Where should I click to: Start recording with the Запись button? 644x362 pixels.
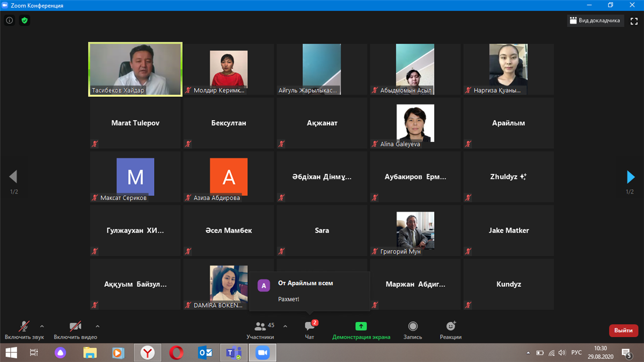click(413, 329)
